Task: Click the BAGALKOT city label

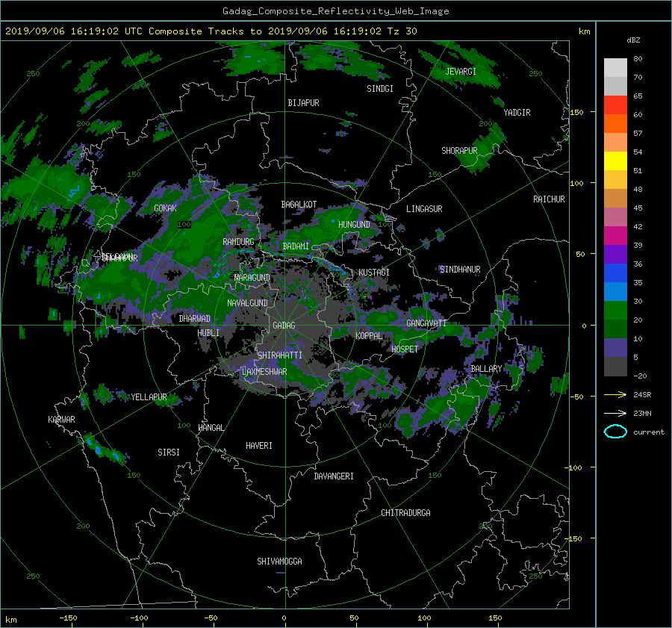Action: point(299,205)
